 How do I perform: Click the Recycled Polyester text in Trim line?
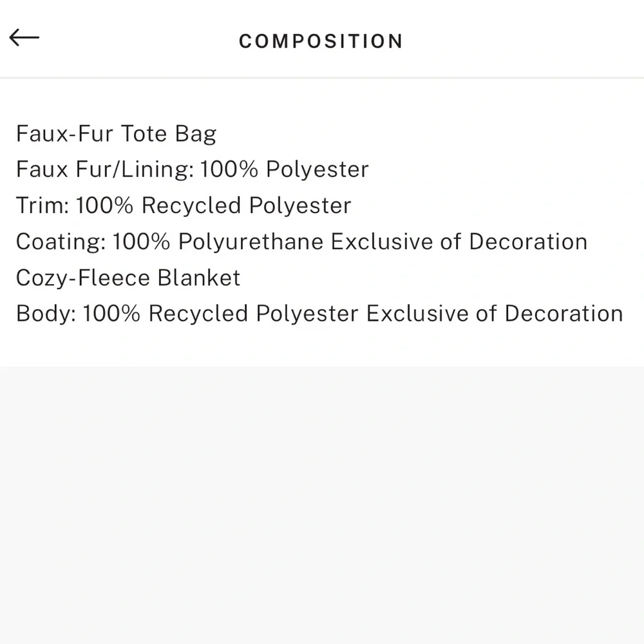(247, 206)
